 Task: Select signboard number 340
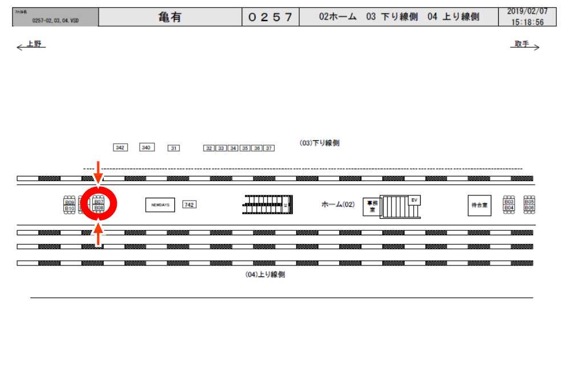(x=146, y=148)
